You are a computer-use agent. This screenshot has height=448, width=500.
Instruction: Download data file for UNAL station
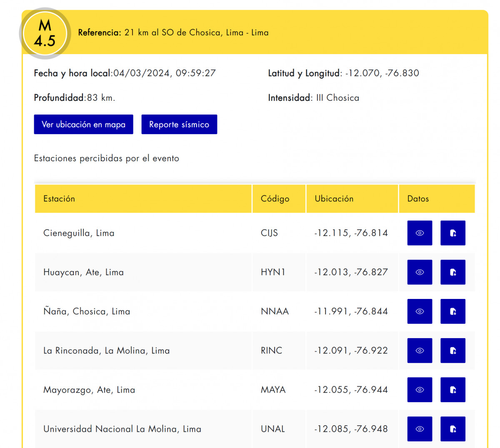click(x=453, y=428)
